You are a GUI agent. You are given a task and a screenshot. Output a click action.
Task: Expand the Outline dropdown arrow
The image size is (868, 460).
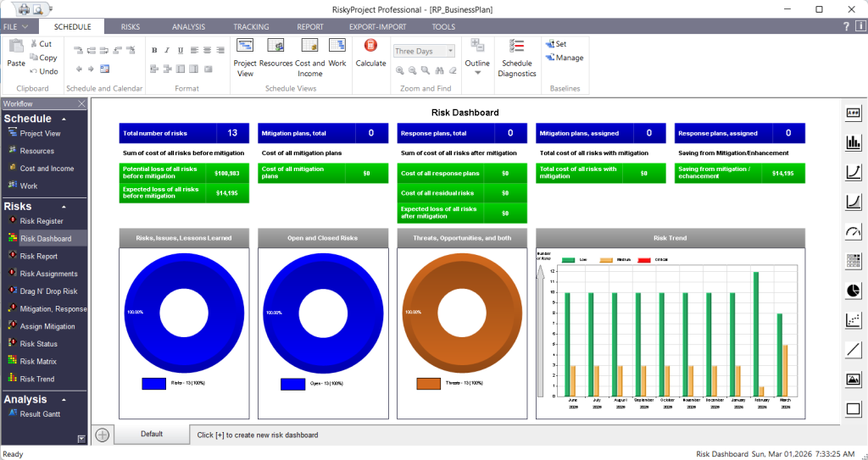click(477, 73)
